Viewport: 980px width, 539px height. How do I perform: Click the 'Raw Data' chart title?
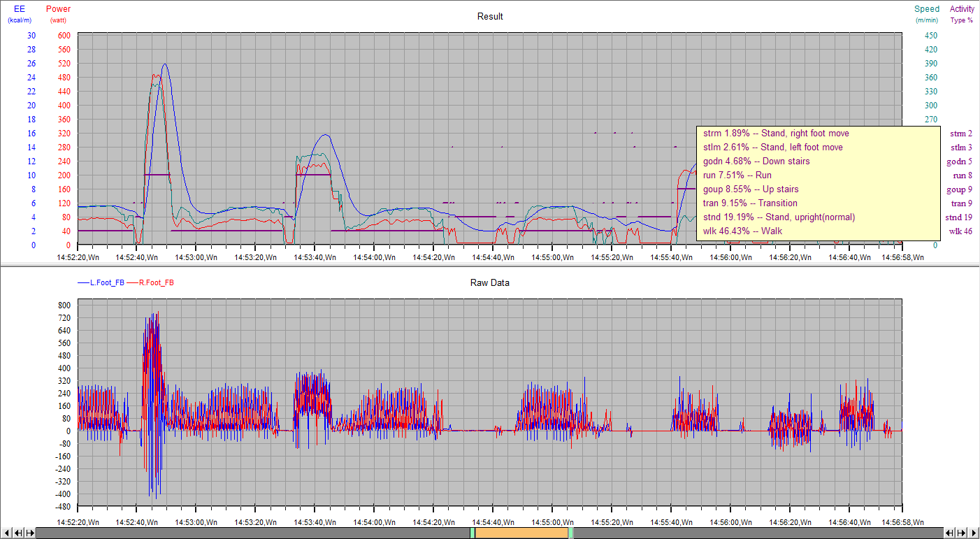[490, 283]
